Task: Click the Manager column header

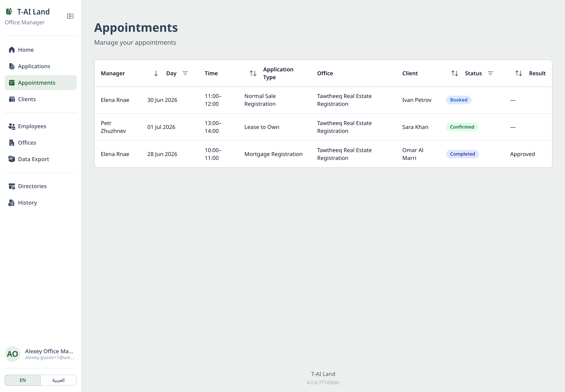Action: point(113,73)
